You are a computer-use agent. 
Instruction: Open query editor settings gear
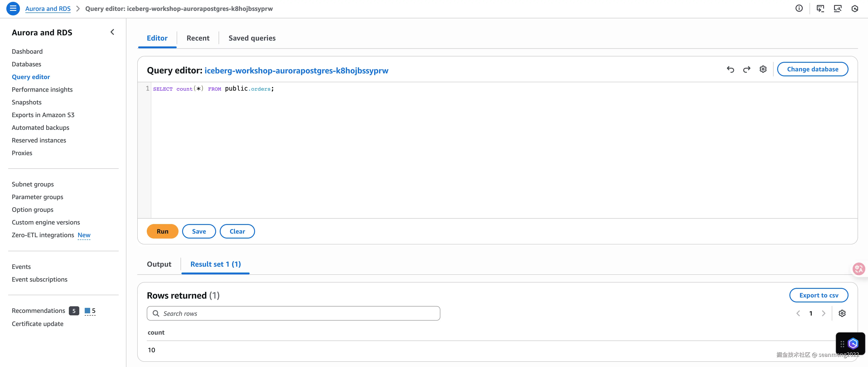click(x=763, y=69)
